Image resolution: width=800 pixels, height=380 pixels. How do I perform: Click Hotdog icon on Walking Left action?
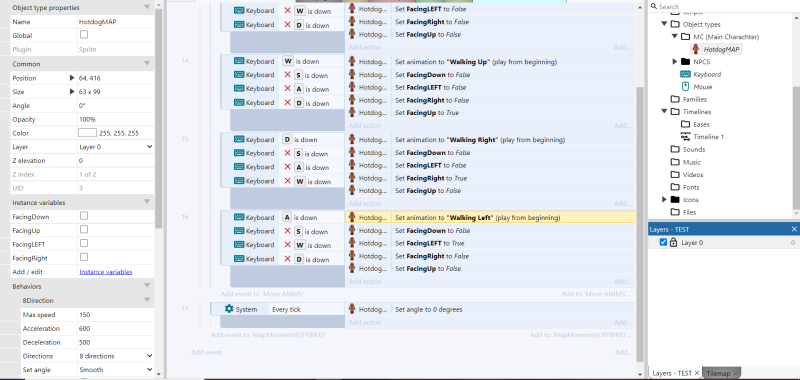pos(352,217)
